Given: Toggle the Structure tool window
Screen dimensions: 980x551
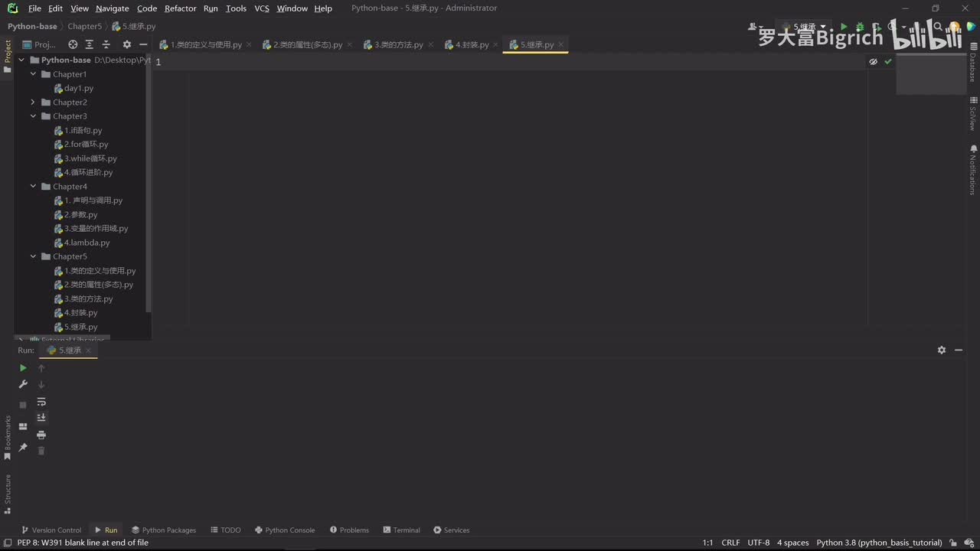Looking at the screenshot, I should (8, 494).
